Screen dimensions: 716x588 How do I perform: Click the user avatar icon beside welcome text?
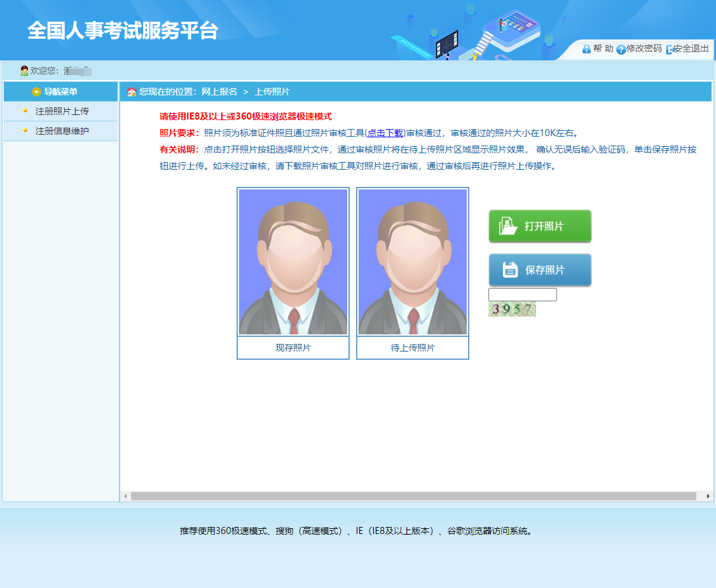click(24, 71)
